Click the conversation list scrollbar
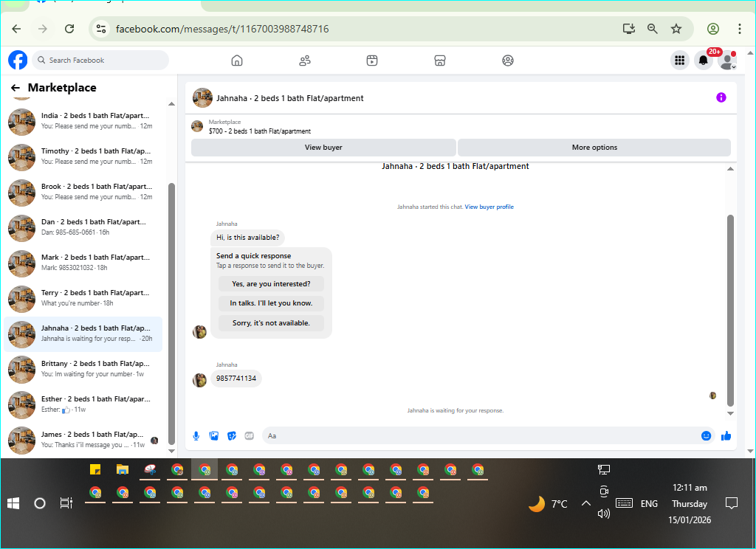This screenshot has height=549, width=756. click(171, 314)
